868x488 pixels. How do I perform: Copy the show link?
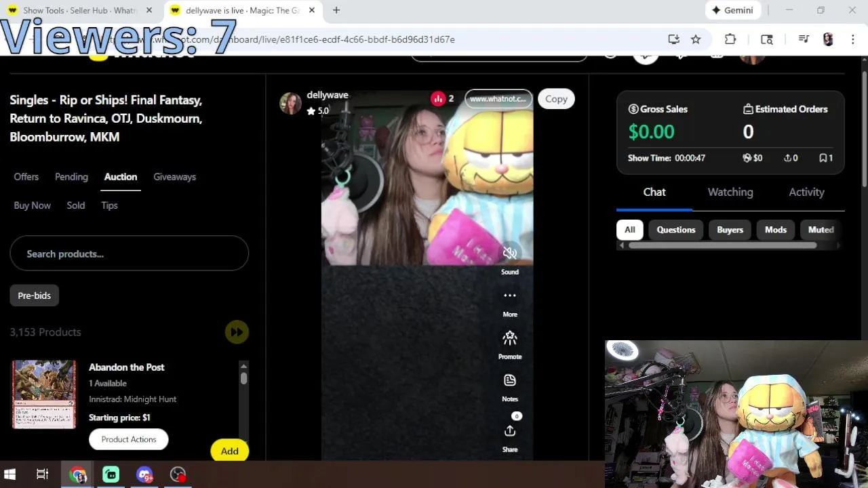pyautogui.click(x=556, y=99)
